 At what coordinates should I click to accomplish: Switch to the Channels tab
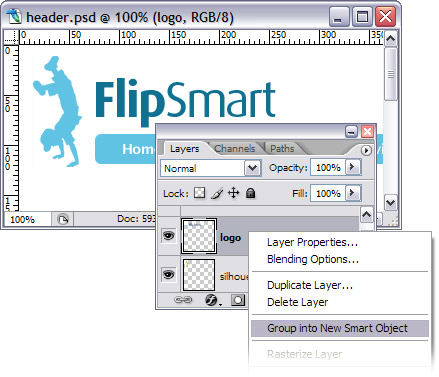click(235, 149)
